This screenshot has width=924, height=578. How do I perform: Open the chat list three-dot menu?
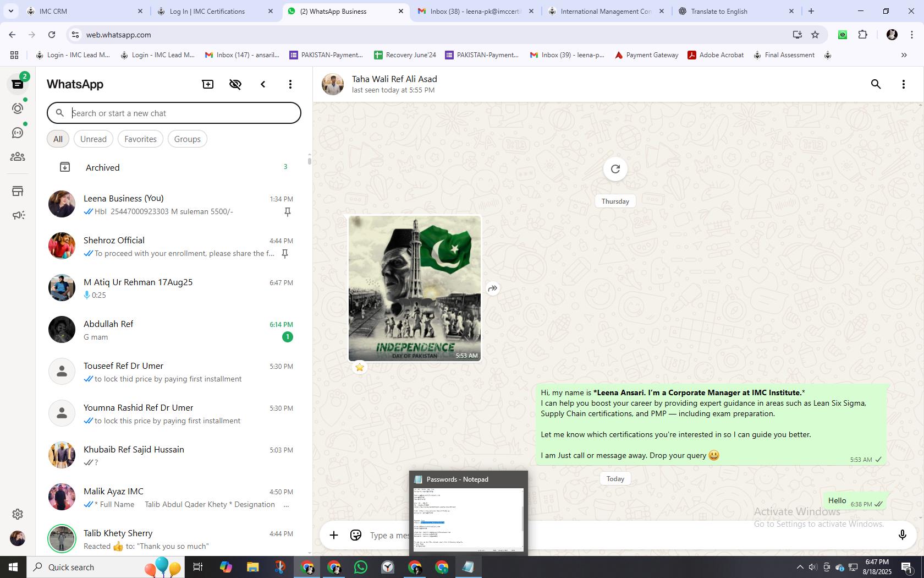(290, 84)
